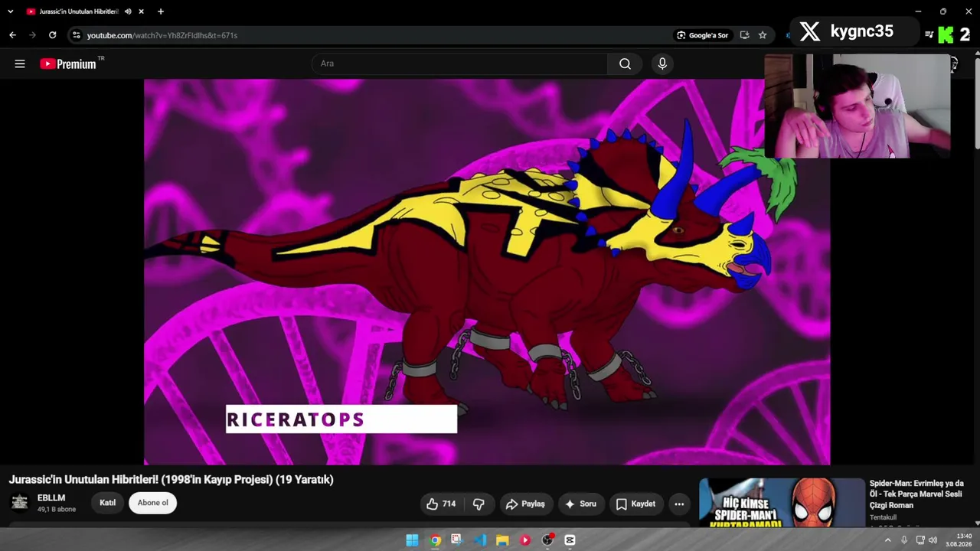Click the video title text
Screen dimensions: 980x551
click(171, 480)
